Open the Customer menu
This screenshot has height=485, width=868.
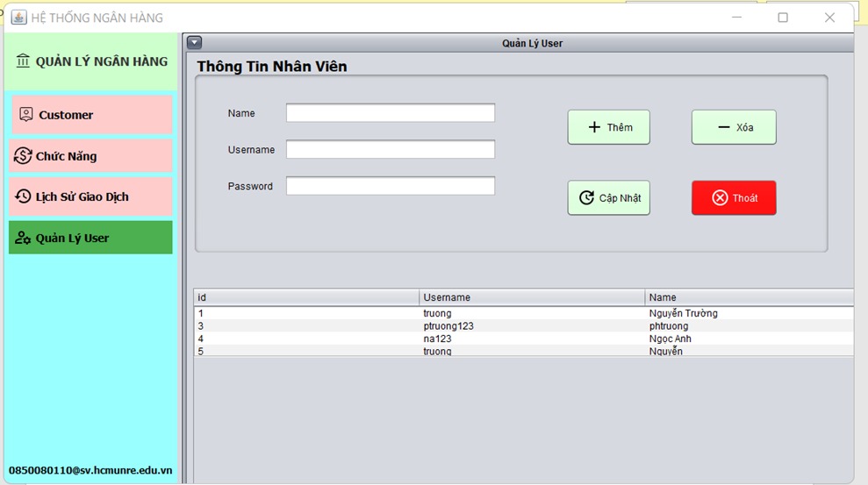[92, 115]
